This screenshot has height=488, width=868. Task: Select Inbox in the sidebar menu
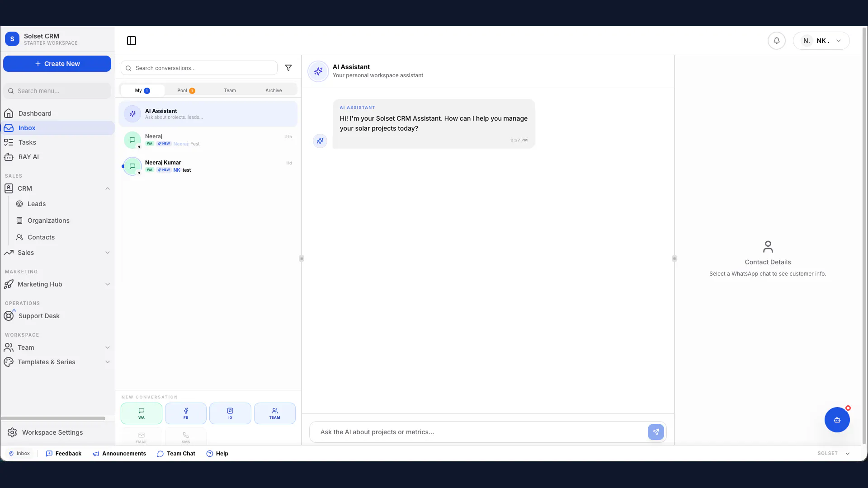click(x=57, y=128)
